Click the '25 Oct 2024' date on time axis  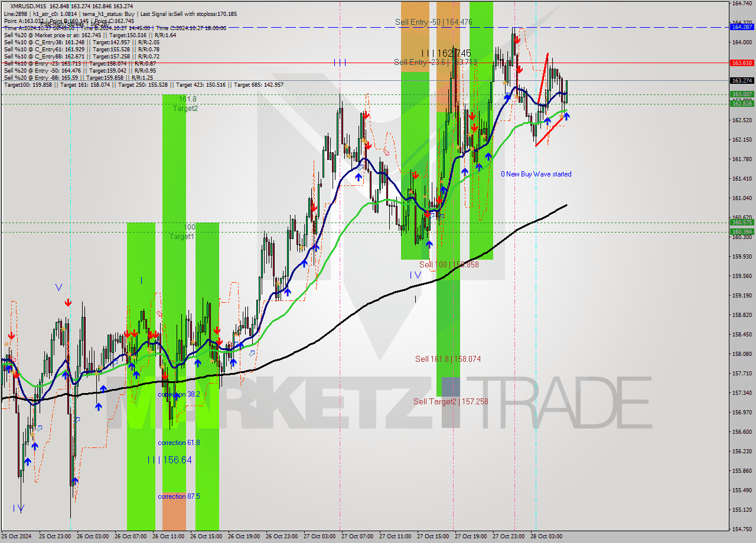tap(15, 537)
